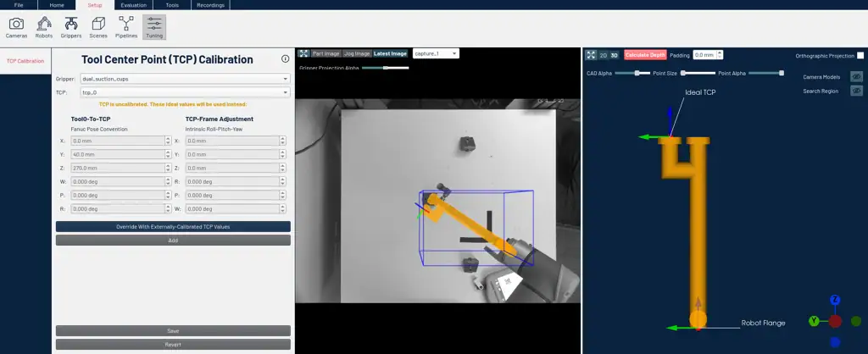
Task: Toggle Search Region visibility eye
Action: coord(856,91)
